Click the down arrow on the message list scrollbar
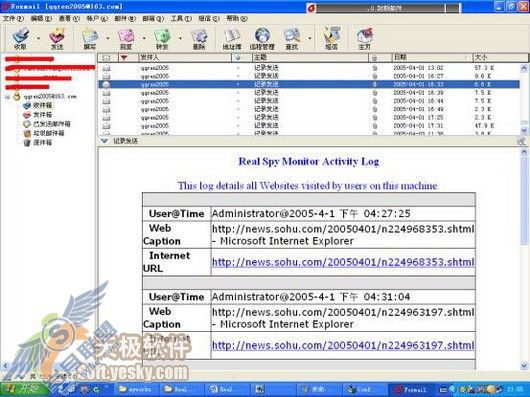This screenshot has height=397, width=530. [524, 130]
